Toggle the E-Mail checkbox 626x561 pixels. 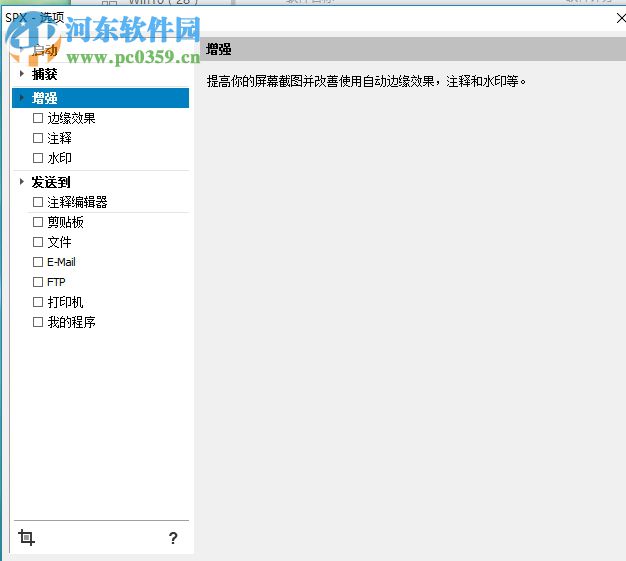(38, 262)
